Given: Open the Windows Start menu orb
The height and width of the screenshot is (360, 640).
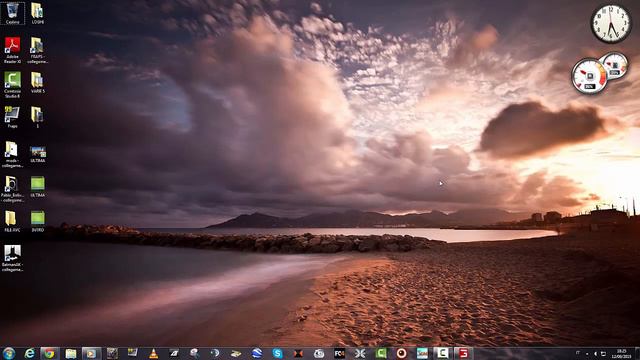Looking at the screenshot, I should click(9, 353).
